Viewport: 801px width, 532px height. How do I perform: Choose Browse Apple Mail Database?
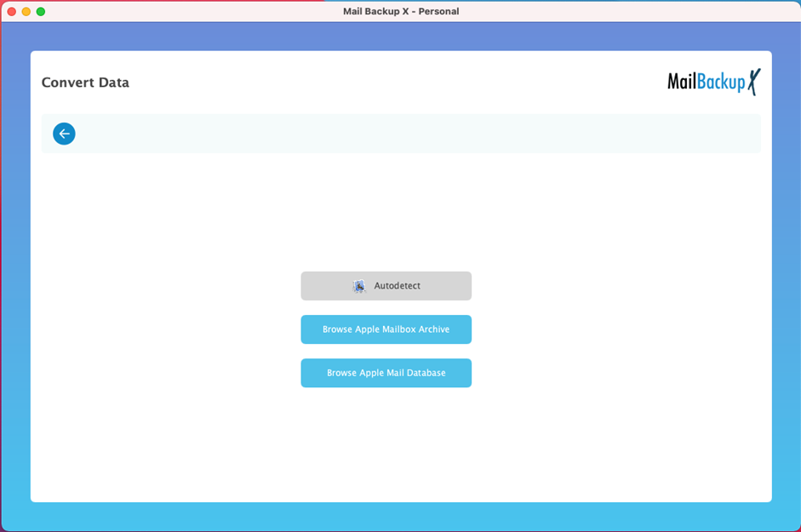386,373
